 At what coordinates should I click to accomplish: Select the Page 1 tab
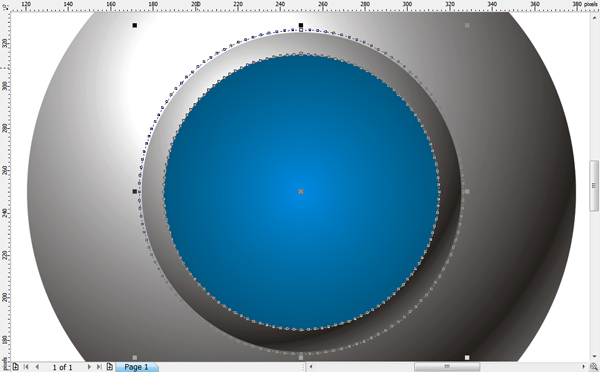(x=136, y=367)
